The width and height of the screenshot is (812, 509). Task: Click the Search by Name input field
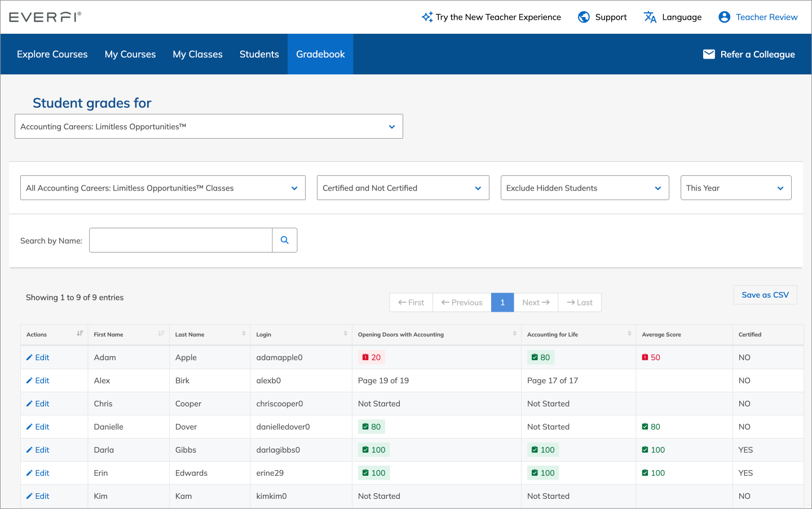[x=180, y=240]
